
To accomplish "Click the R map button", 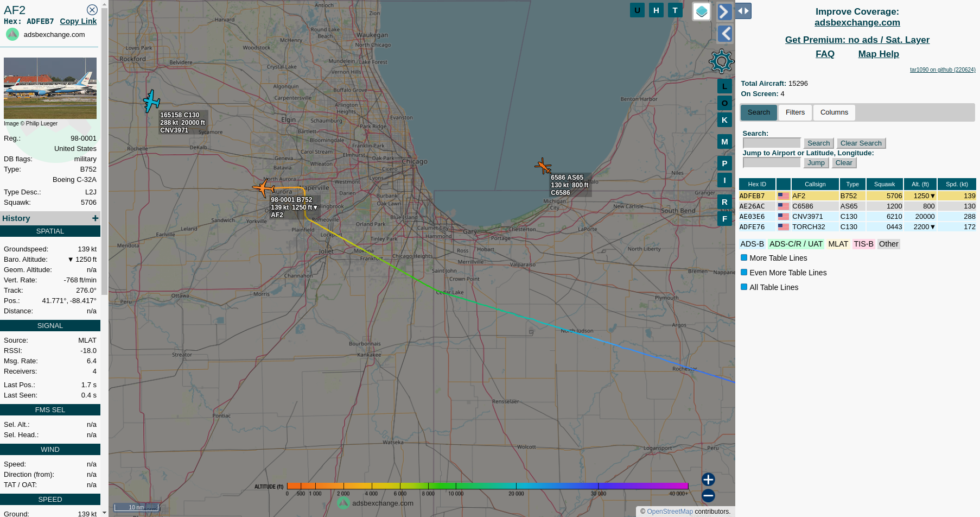I will tap(724, 201).
